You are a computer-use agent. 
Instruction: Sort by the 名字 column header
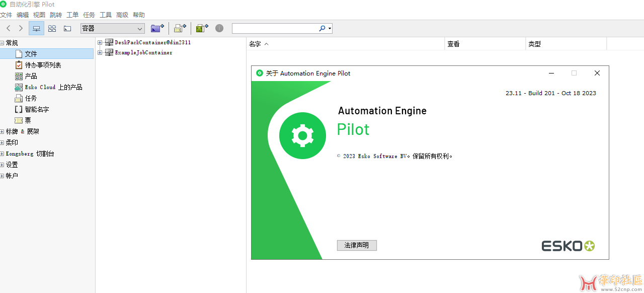(x=255, y=44)
